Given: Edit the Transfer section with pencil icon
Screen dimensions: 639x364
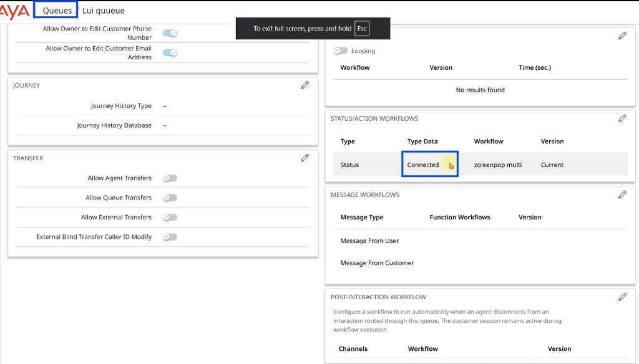Looking at the screenshot, I should (x=305, y=158).
